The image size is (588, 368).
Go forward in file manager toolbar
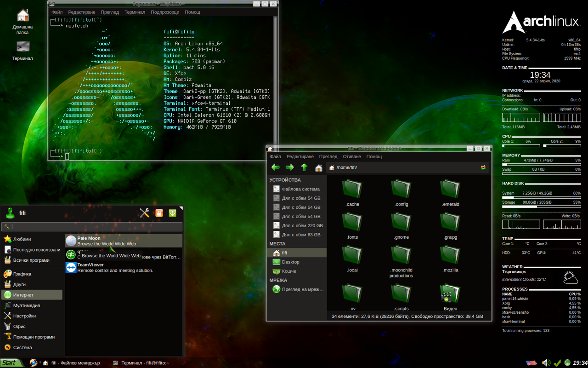tap(289, 167)
